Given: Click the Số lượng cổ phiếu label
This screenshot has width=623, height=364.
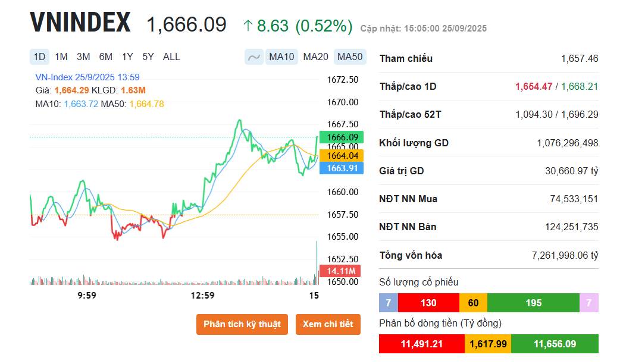Looking at the screenshot, I should (x=418, y=283).
